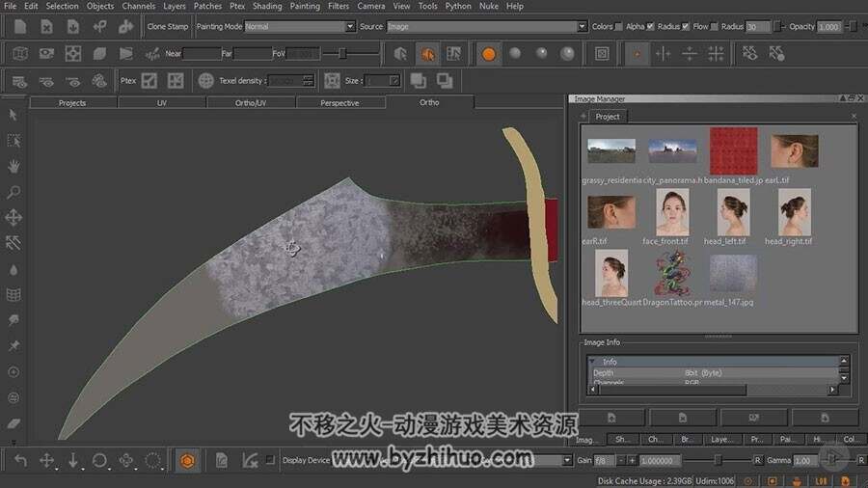
Task: Click the orange hexagon icon in bottom toolbar
Action: tap(187, 460)
